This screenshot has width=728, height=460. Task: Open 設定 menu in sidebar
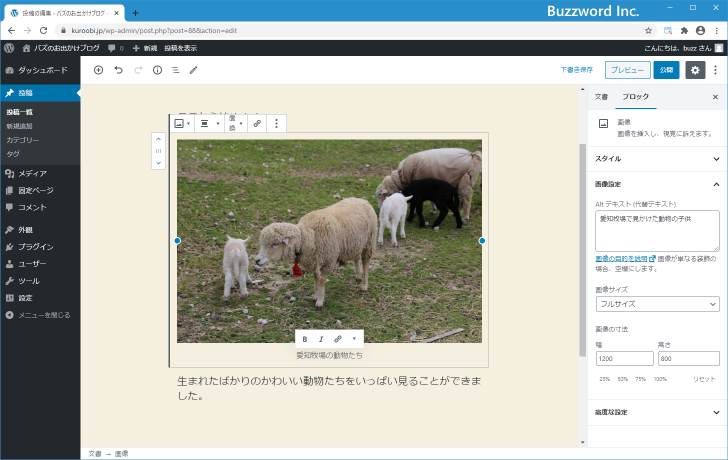[40, 298]
